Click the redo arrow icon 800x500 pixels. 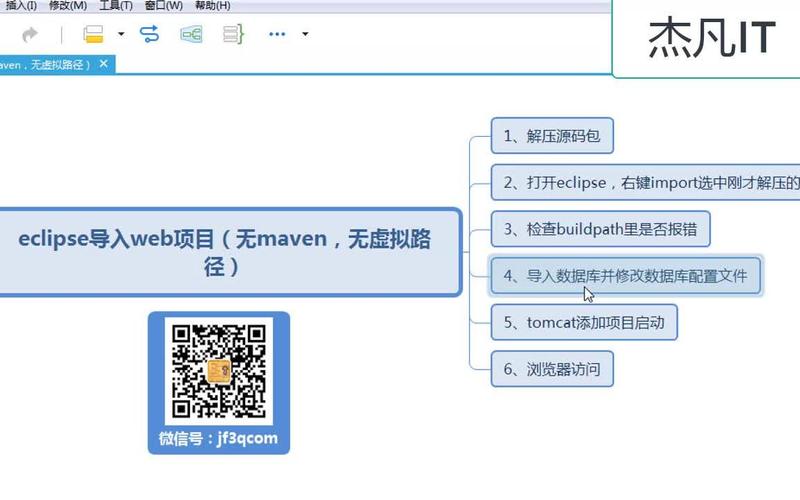[30, 34]
